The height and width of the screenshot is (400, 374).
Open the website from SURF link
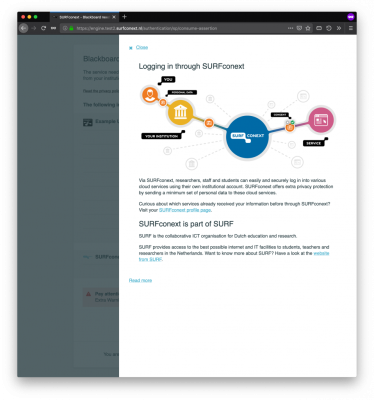click(234, 256)
